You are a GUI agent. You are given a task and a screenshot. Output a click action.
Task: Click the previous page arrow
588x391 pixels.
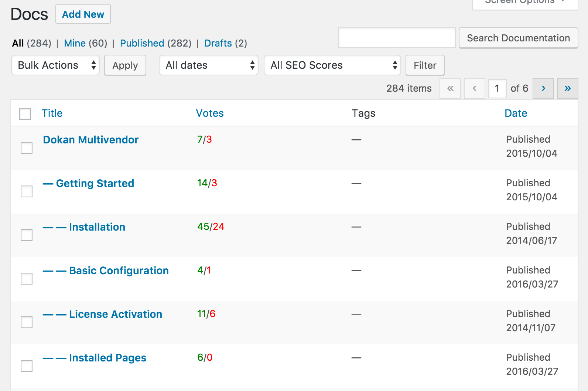[x=474, y=89]
